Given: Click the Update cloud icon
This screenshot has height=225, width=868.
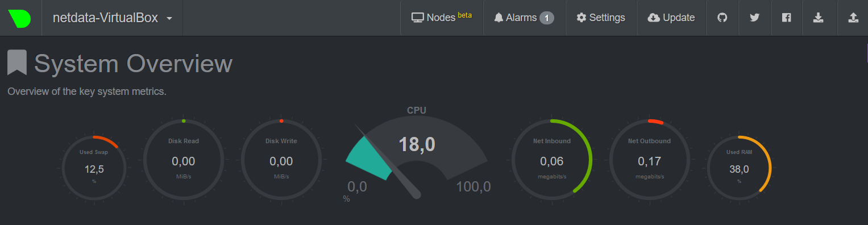Looking at the screenshot, I should coord(654,18).
